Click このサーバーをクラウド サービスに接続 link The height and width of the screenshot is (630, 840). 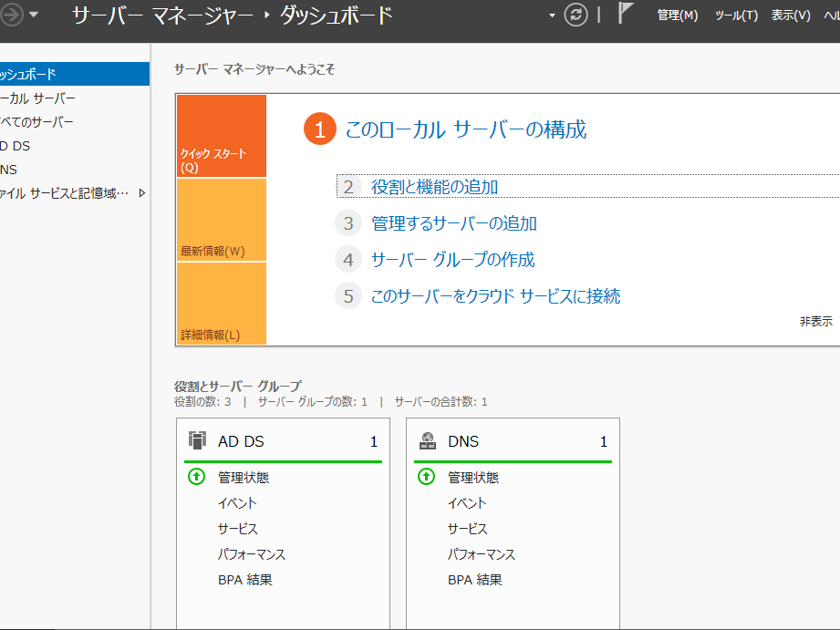click(x=495, y=296)
